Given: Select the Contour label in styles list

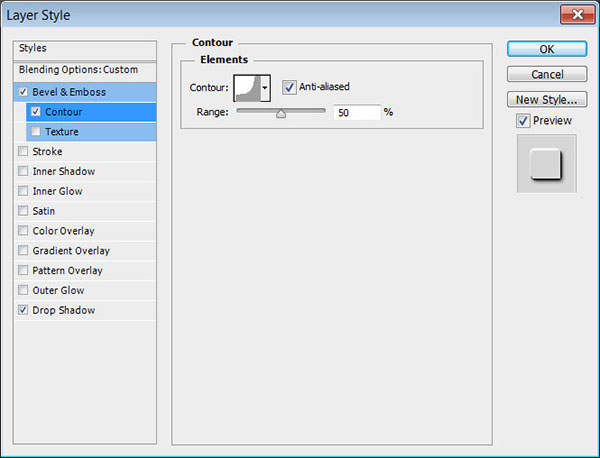Looking at the screenshot, I should click(64, 112).
